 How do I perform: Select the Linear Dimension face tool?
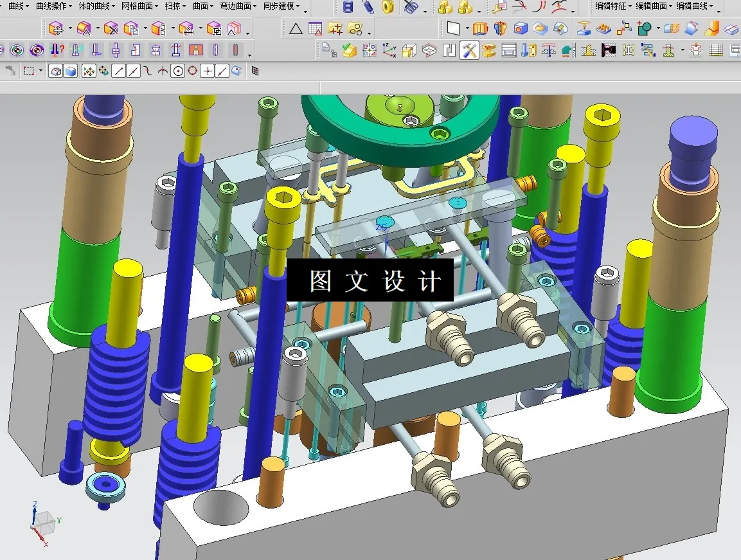[x=186, y=30]
